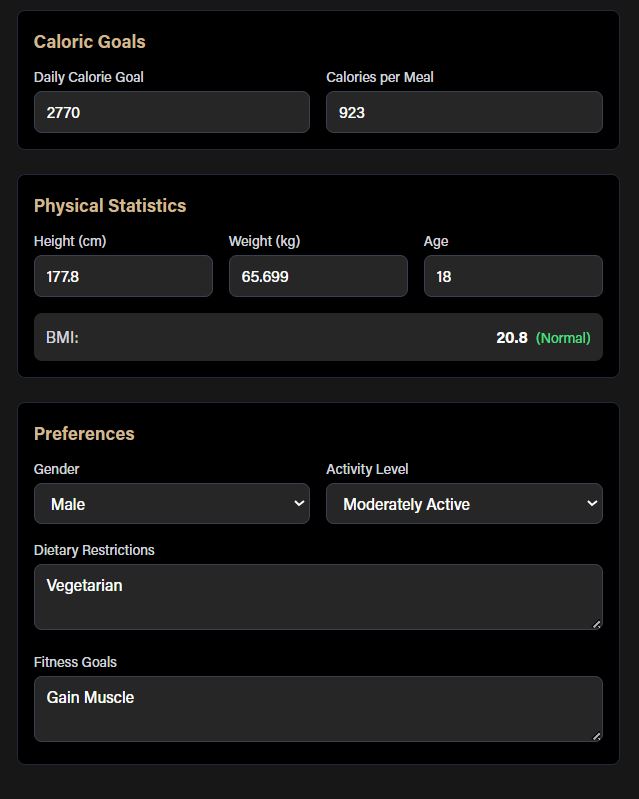Screen dimensions: 639x799
Task: Click inside the Fitness Goals textarea
Action: click(318, 709)
